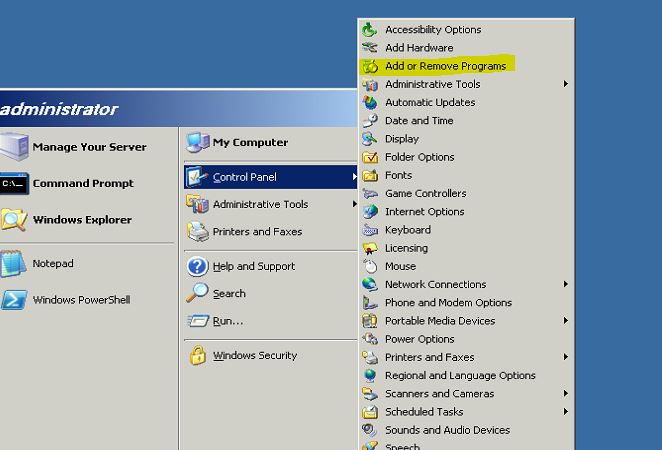
Task: Click the Notepad text label
Action: coord(53,263)
